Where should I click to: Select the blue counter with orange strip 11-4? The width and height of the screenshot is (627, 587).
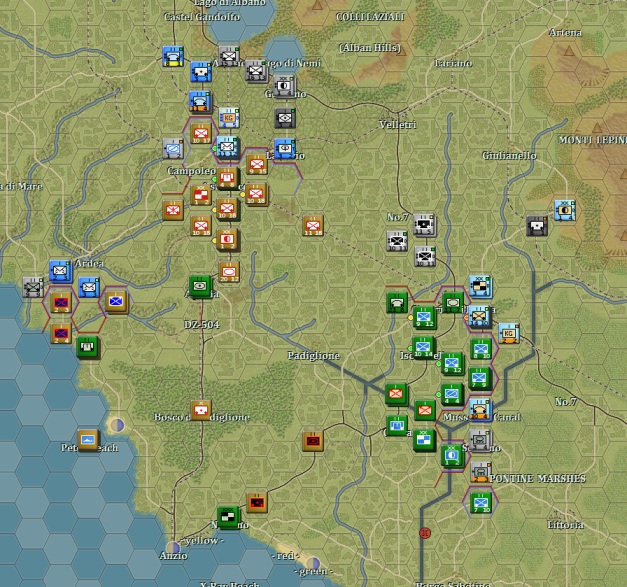[200, 102]
